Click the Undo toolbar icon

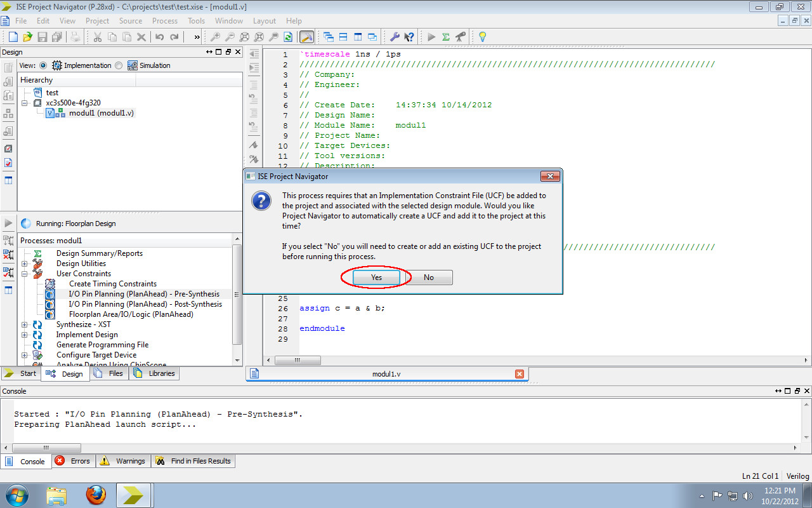coord(160,37)
